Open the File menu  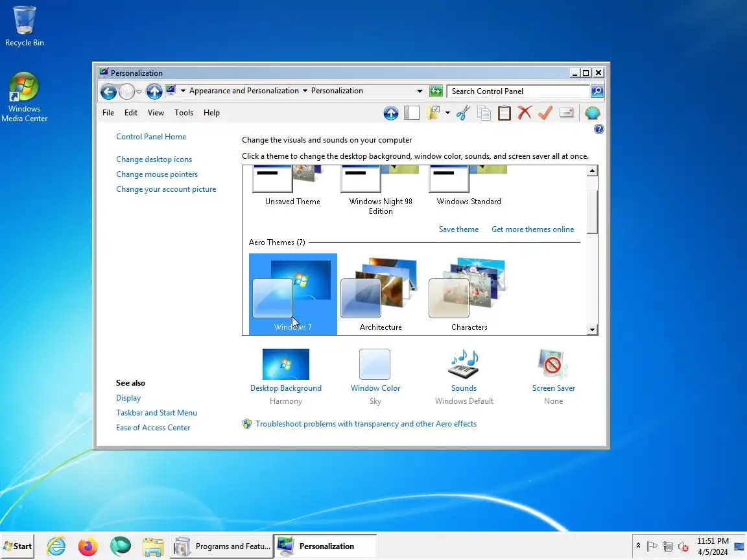coord(108,113)
